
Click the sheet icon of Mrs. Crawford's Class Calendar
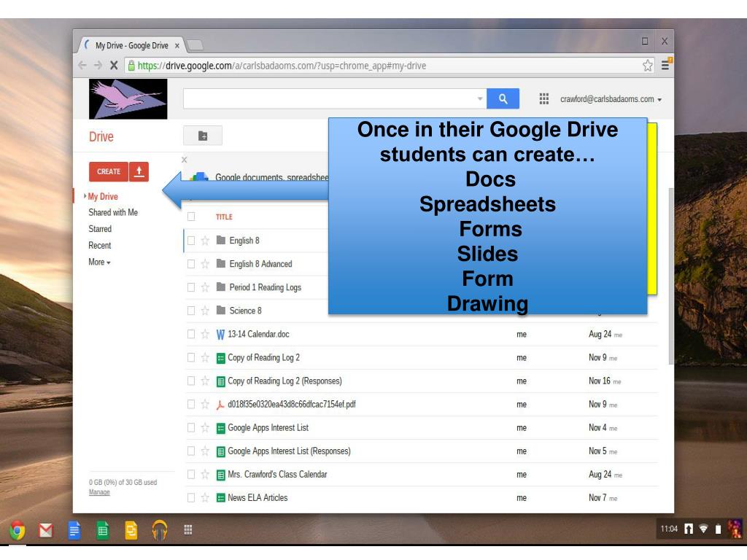pos(220,475)
